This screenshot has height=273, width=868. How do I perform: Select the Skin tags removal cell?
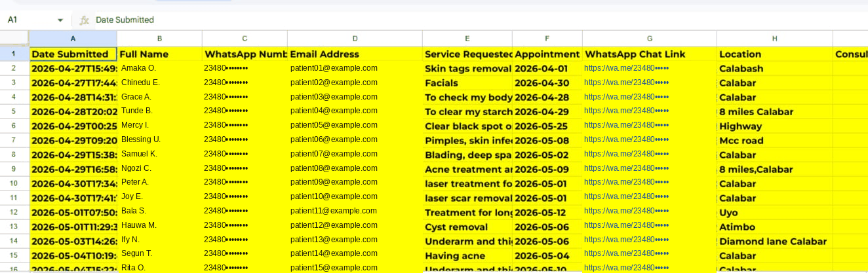tap(467, 68)
